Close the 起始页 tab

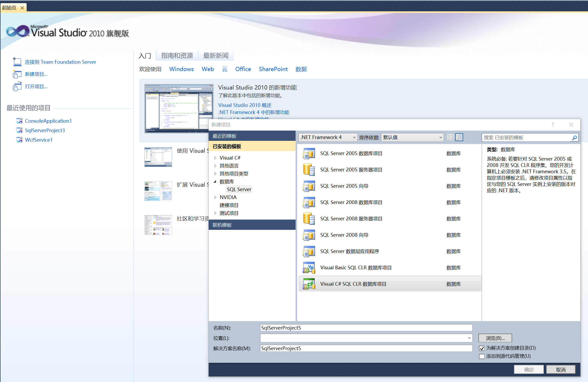[22, 8]
